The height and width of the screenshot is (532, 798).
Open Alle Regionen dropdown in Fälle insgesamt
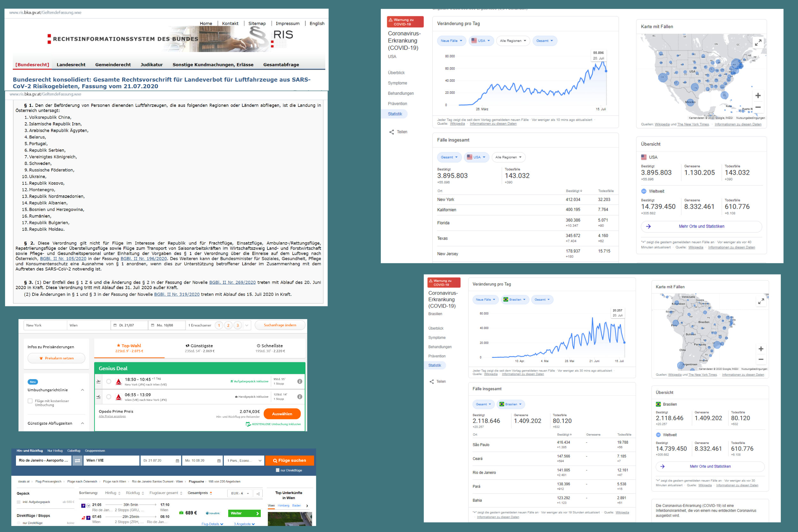click(508, 157)
